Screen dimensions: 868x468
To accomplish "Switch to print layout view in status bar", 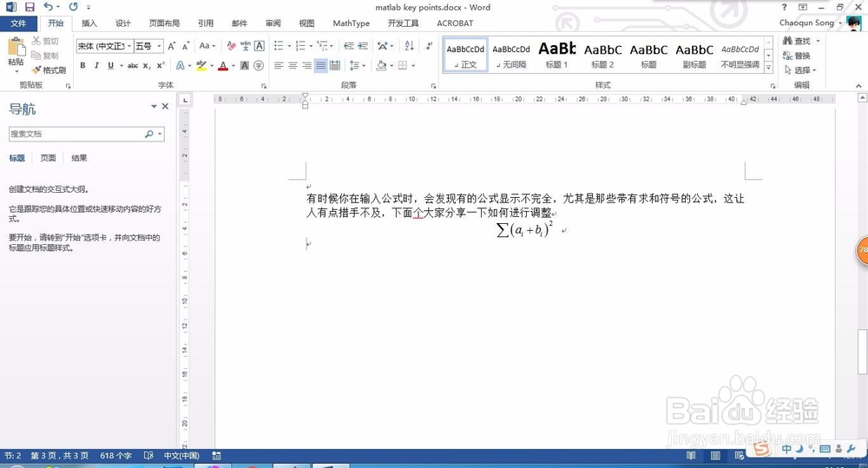I will [x=715, y=456].
